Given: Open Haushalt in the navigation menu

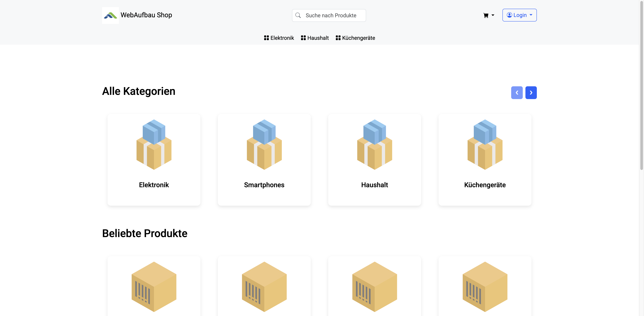Looking at the screenshot, I should (315, 38).
